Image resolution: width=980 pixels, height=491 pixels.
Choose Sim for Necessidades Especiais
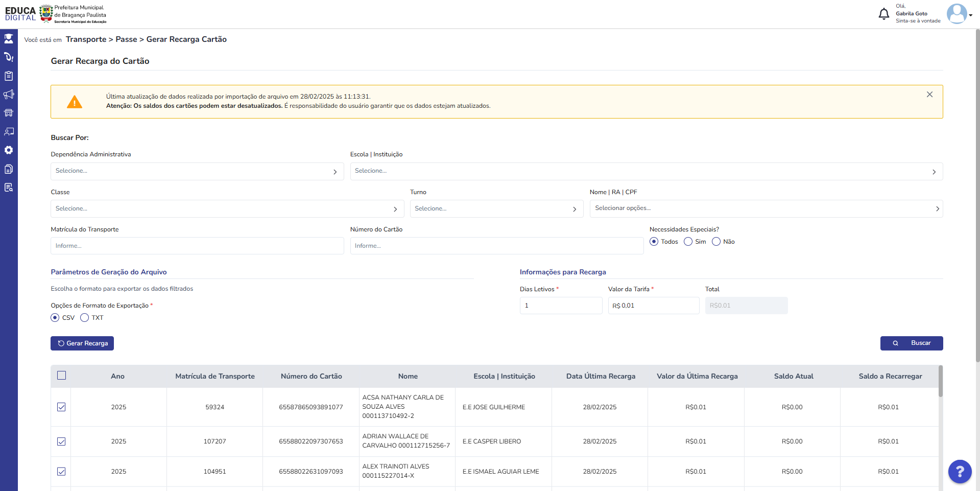(x=688, y=242)
